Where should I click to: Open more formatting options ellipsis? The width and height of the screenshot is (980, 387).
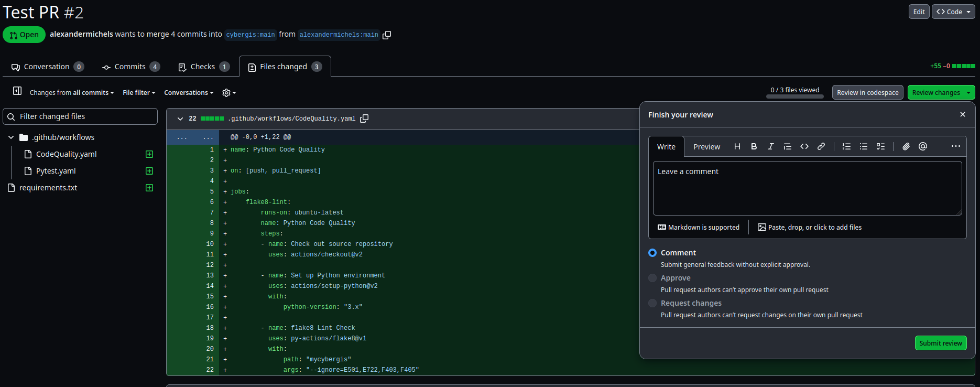(x=956, y=146)
